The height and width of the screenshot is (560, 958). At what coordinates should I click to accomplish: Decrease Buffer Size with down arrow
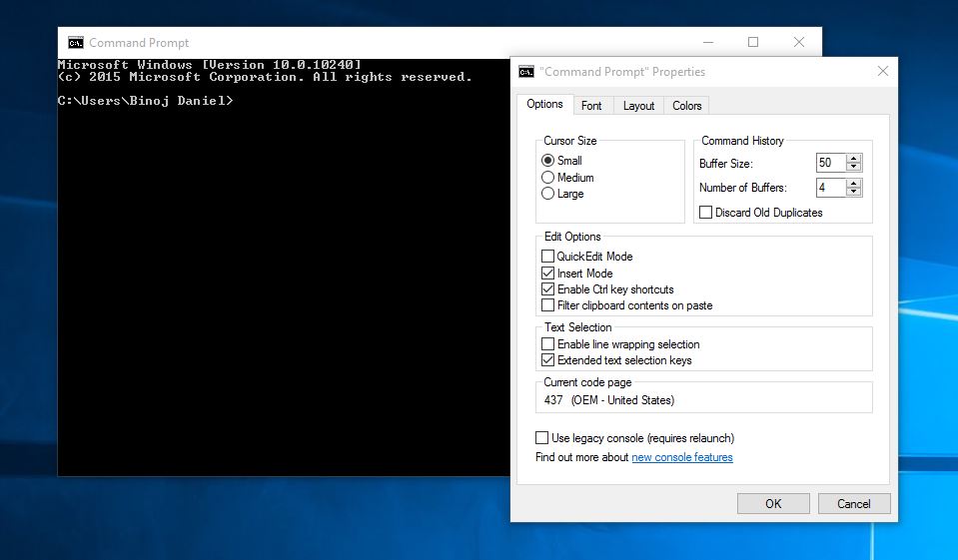click(x=854, y=167)
